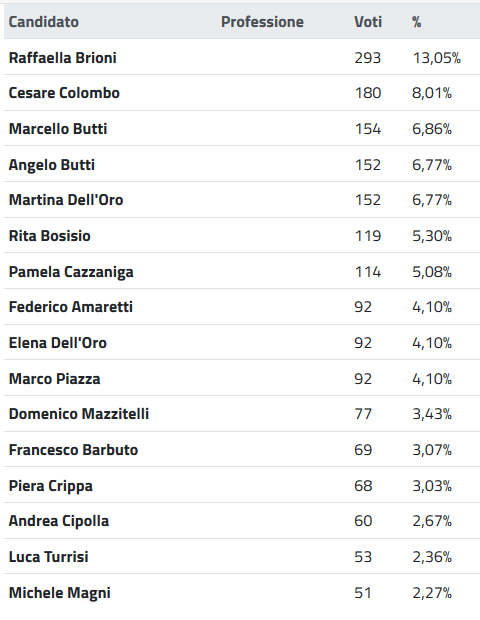Click Luca Turrisi name
This screenshot has width=480, height=620.
pyautogui.click(x=49, y=557)
